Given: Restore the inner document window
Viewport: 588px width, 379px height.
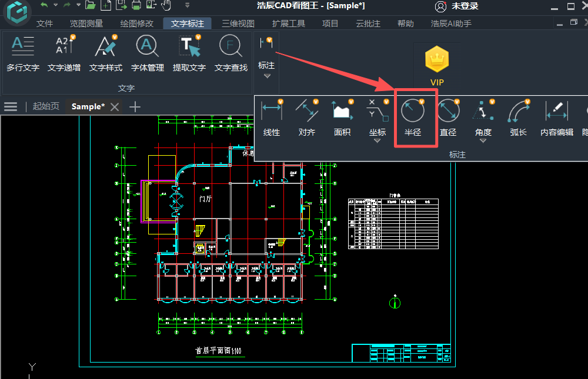Looking at the screenshot, I should pos(574,22).
